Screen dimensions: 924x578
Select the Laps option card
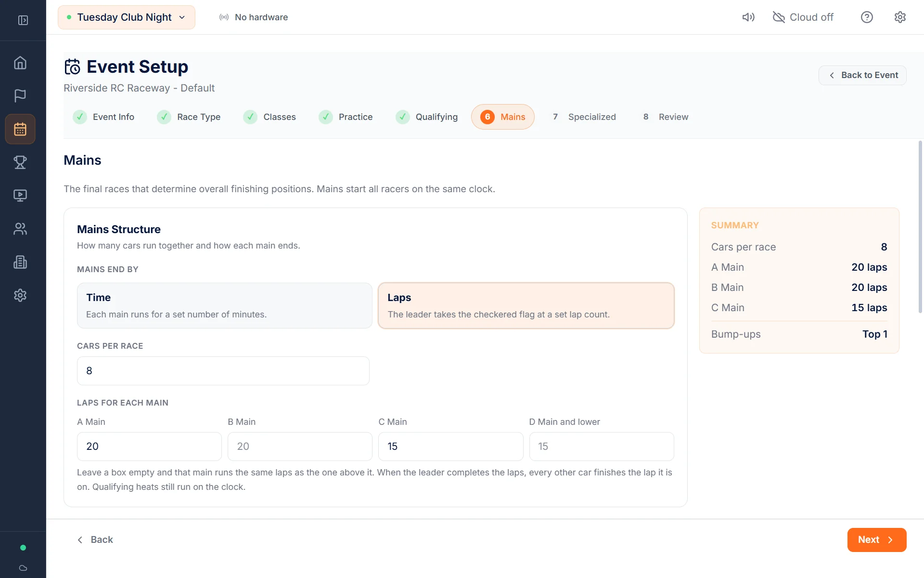(526, 305)
